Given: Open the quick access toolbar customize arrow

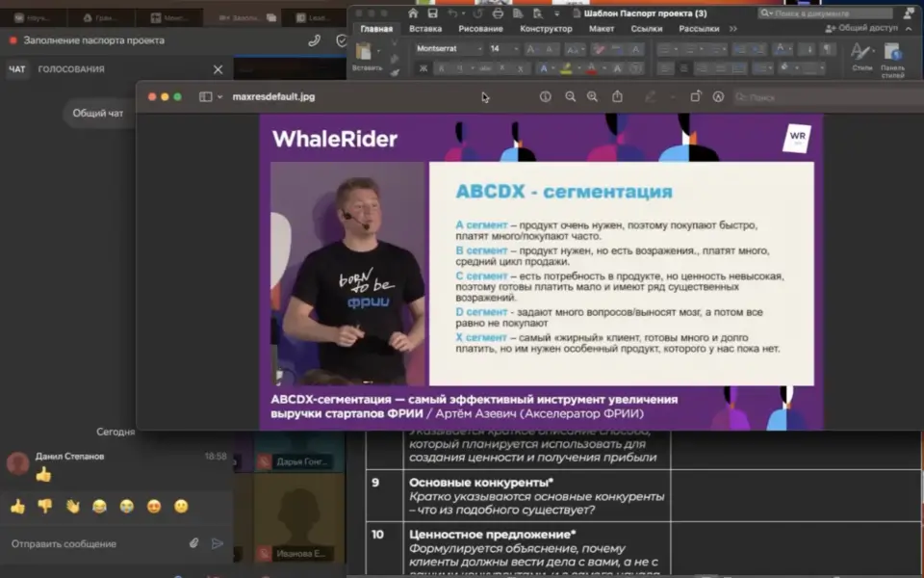Looking at the screenshot, I should pyautogui.click(x=556, y=13).
